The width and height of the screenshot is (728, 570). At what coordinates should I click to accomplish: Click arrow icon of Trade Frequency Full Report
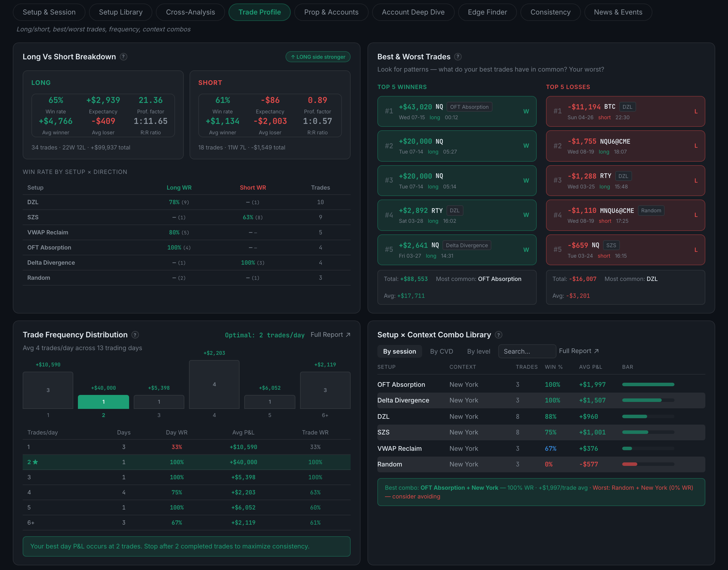click(348, 335)
